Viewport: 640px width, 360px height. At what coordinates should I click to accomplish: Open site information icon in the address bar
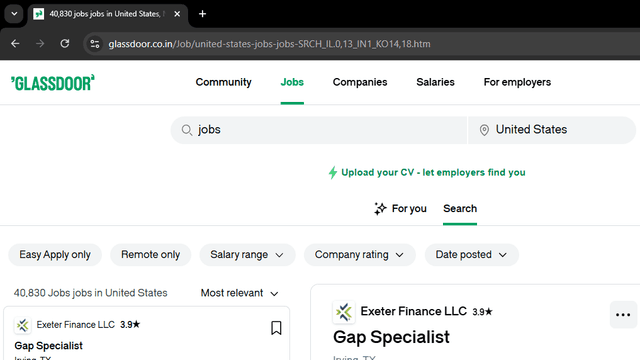[95, 44]
